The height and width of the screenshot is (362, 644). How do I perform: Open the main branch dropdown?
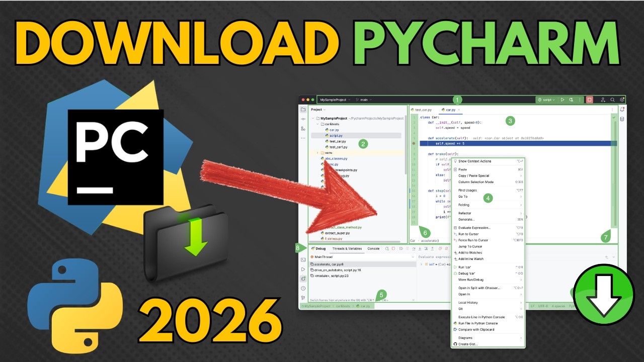pyautogui.click(x=363, y=100)
